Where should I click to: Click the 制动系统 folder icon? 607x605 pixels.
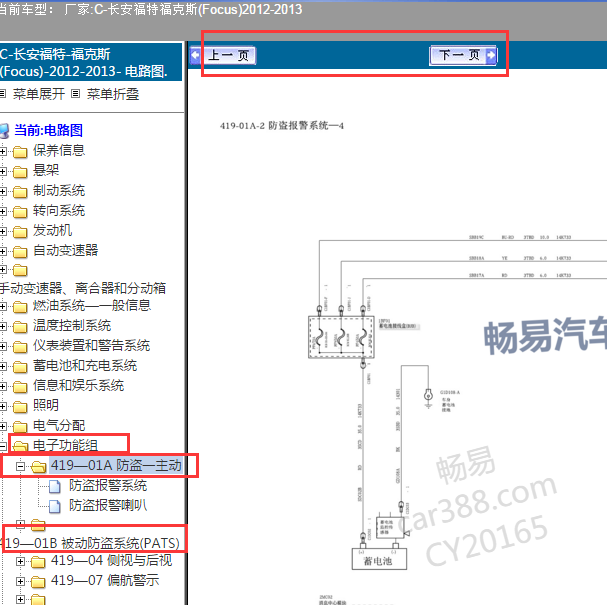20,192
